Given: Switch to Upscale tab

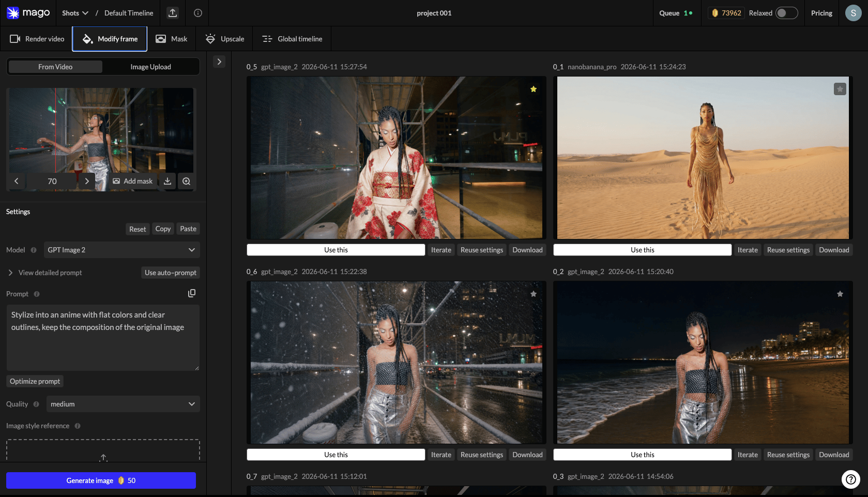Looking at the screenshot, I should point(225,39).
